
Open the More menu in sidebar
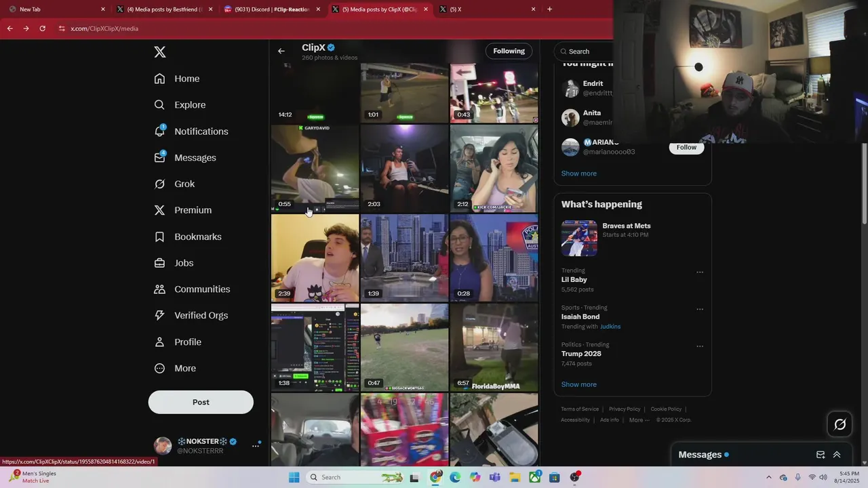click(x=175, y=369)
